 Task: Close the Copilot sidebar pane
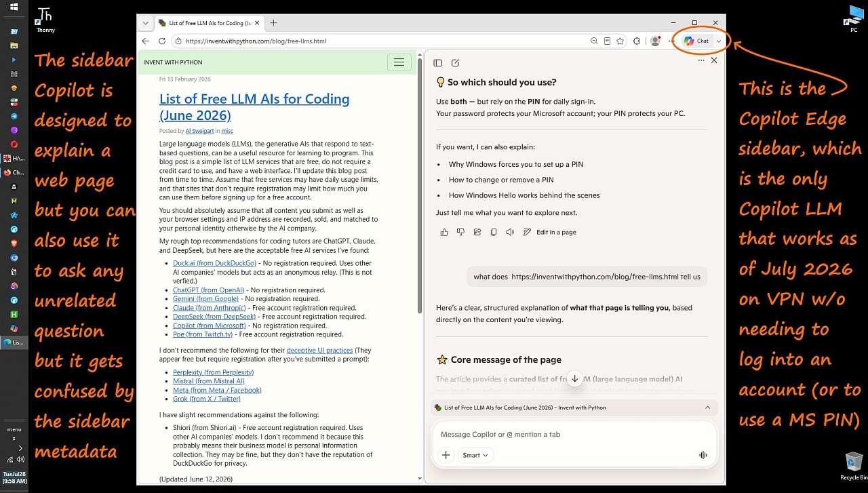pyautogui.click(x=714, y=60)
